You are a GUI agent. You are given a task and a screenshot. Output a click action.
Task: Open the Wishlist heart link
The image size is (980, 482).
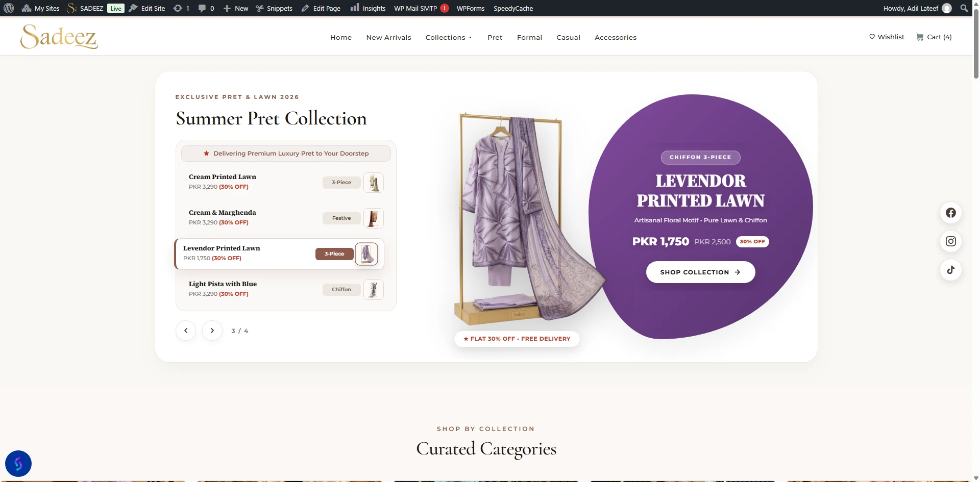(887, 37)
